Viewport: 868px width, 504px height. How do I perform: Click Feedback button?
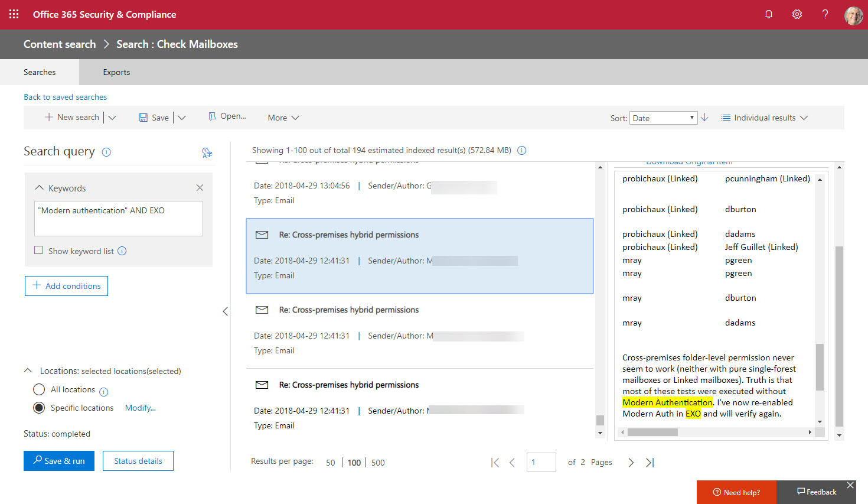point(817,492)
